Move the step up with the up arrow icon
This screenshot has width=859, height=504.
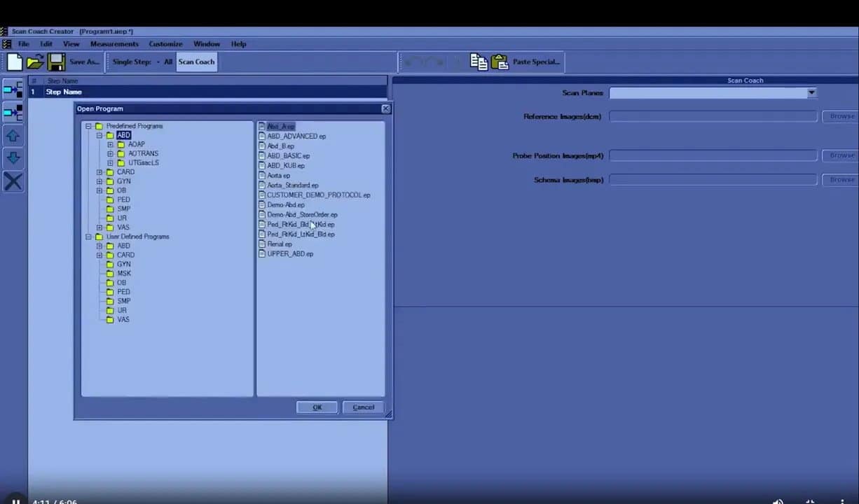click(x=14, y=136)
